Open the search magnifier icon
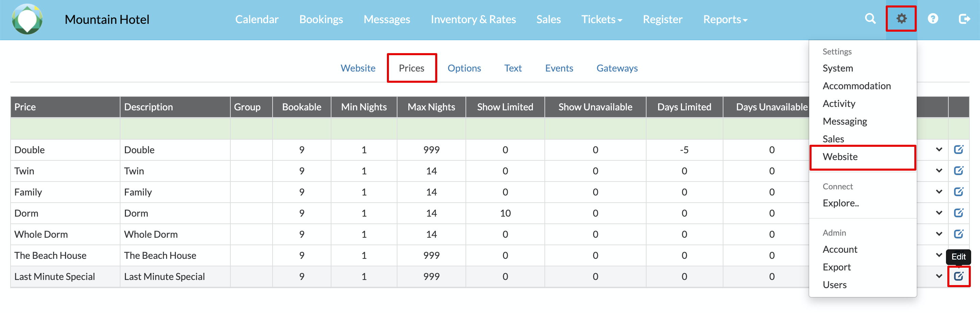980x313 pixels. point(870,19)
